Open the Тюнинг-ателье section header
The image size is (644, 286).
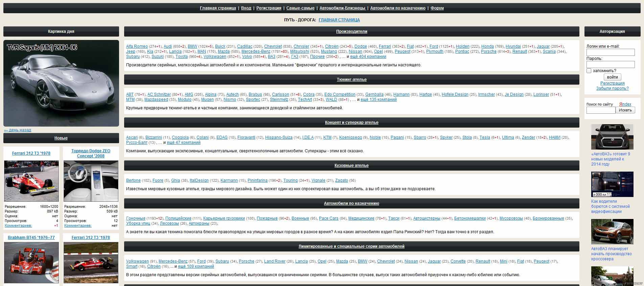351,80
